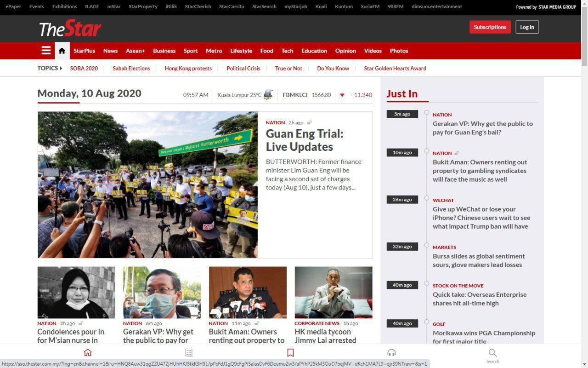Click the headphones audio icon
The height and width of the screenshot is (368, 588).
391,353
